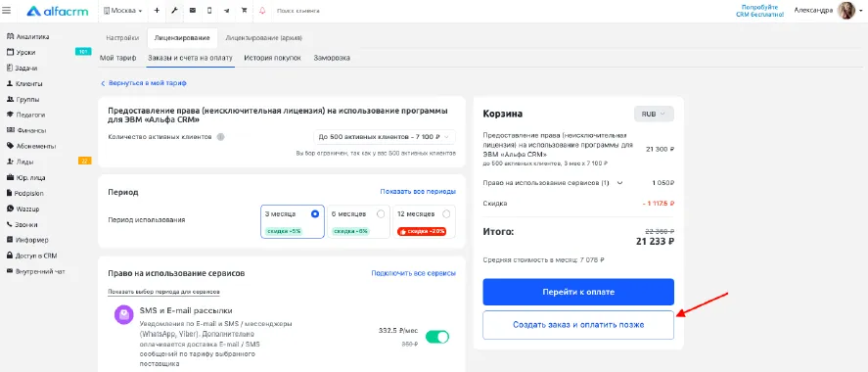Viewport: 868px width, 372px height.
Task: Click the Скидка - 1 117.5 ₽ value
Action: pos(659,204)
